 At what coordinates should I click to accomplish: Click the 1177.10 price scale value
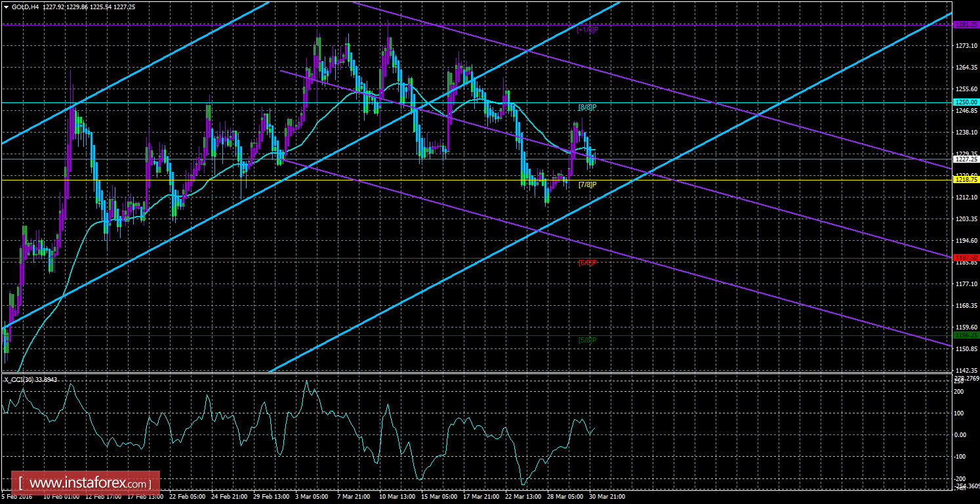click(968, 284)
